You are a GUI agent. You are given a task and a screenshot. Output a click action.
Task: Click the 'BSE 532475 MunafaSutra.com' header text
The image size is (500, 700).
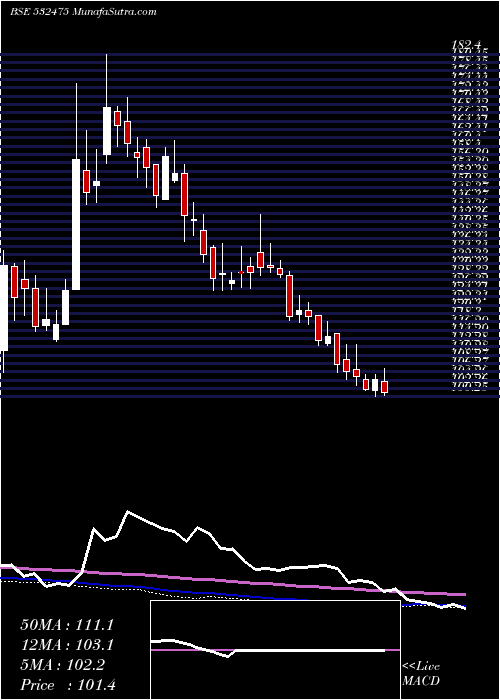pyautogui.click(x=83, y=12)
